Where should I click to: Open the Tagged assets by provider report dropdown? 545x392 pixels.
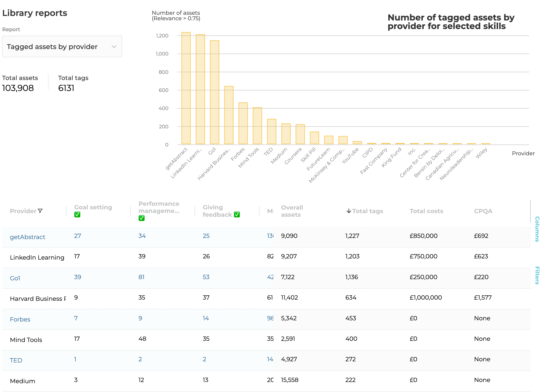click(x=62, y=47)
